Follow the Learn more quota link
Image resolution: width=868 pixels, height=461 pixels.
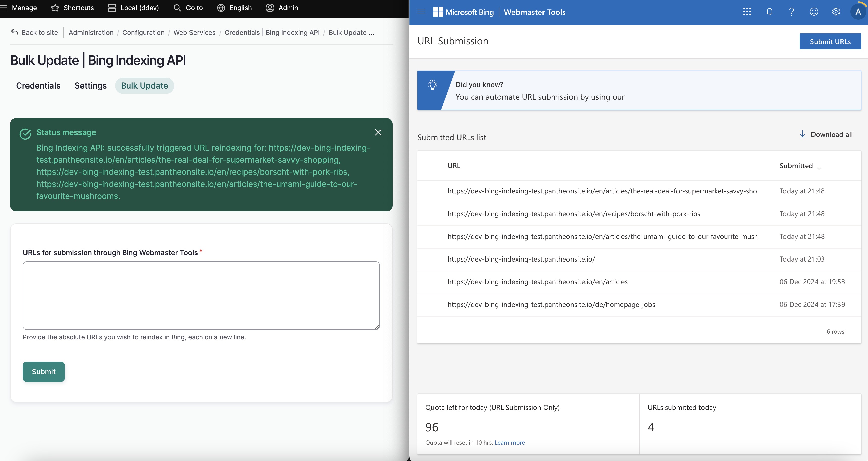(x=509, y=443)
